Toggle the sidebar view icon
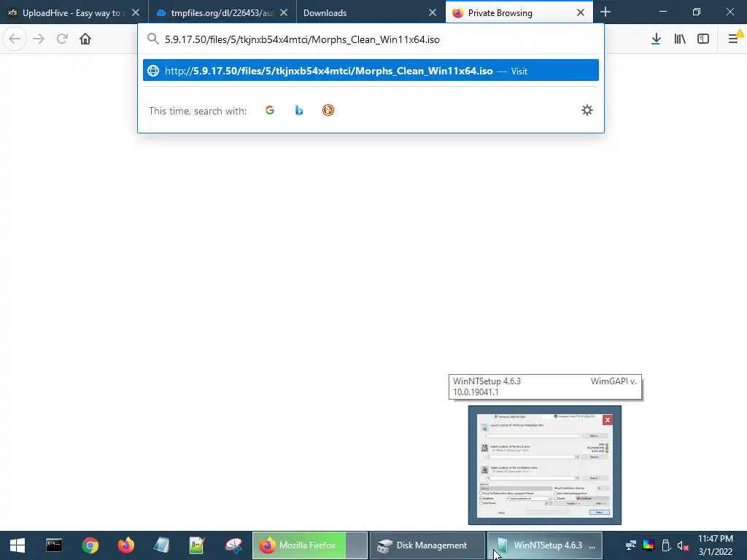Image resolution: width=747 pixels, height=560 pixels. [x=703, y=39]
